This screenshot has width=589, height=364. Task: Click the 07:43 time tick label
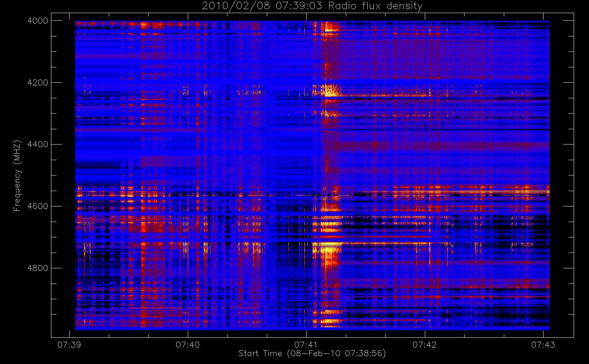[543, 345]
